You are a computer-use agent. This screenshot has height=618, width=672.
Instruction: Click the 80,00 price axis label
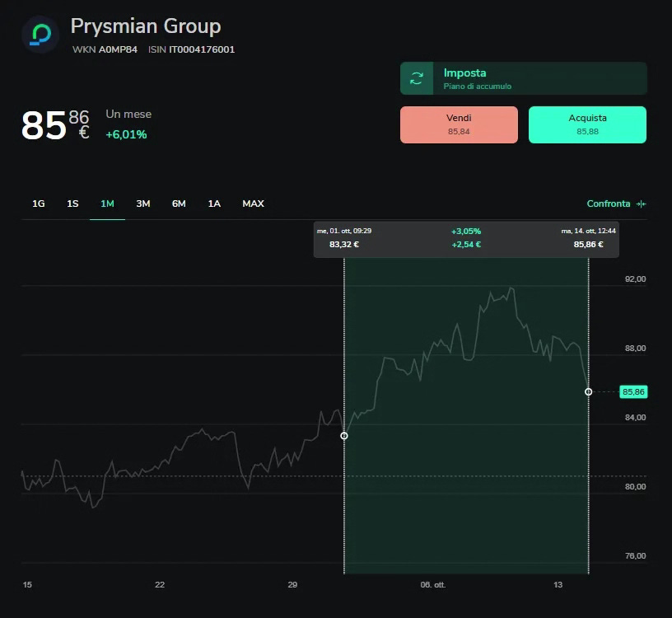[635, 487]
